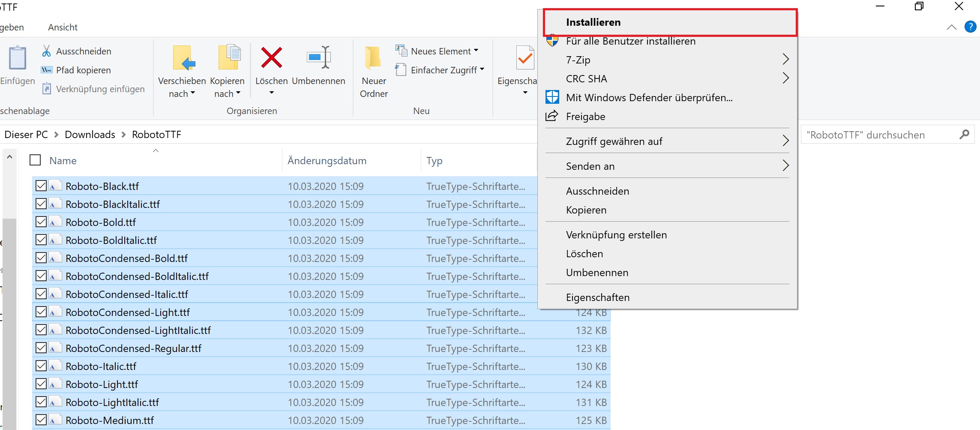980x430 pixels.
Task: Open the Einfacher Zugriff dropdown arrow
Action: tap(482, 69)
